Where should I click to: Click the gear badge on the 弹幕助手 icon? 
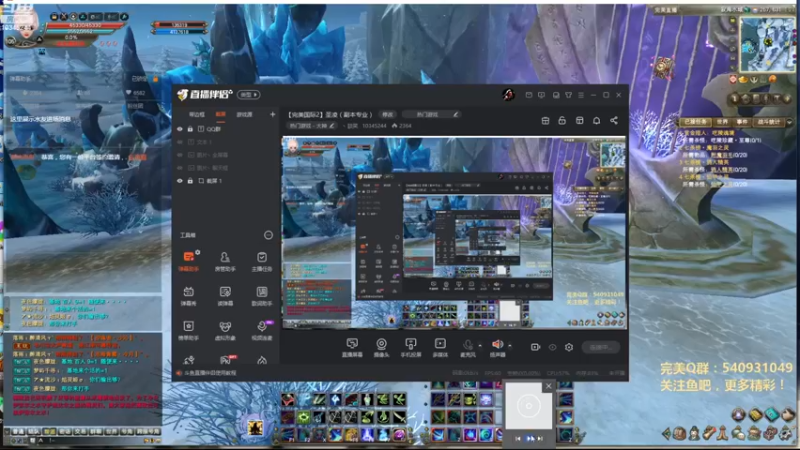(x=197, y=252)
